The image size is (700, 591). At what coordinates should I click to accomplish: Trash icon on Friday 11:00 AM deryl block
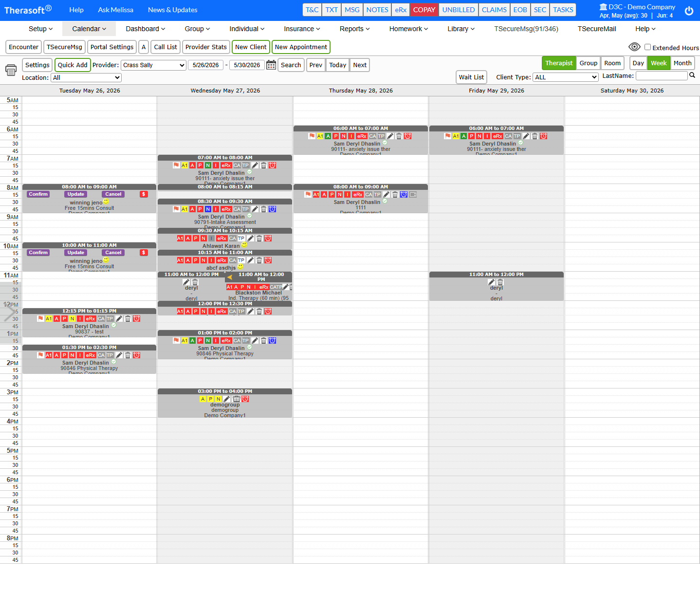pyautogui.click(x=500, y=282)
